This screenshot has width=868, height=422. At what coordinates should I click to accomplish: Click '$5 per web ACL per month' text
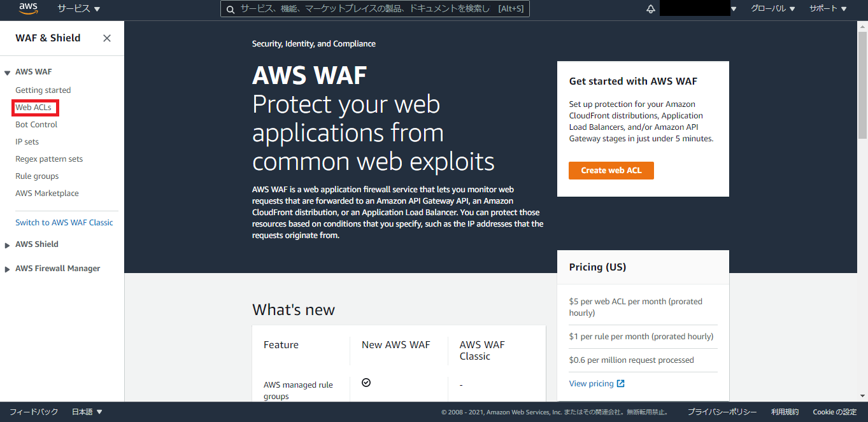636,307
